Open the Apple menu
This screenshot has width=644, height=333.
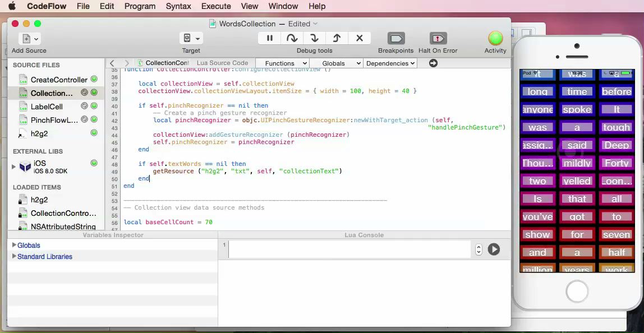pos(12,6)
